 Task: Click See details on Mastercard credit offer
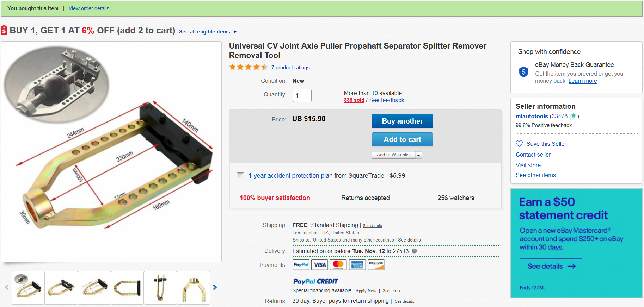(x=551, y=266)
